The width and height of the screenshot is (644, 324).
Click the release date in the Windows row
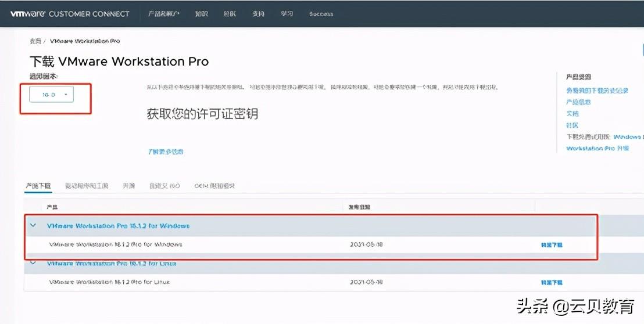click(366, 245)
